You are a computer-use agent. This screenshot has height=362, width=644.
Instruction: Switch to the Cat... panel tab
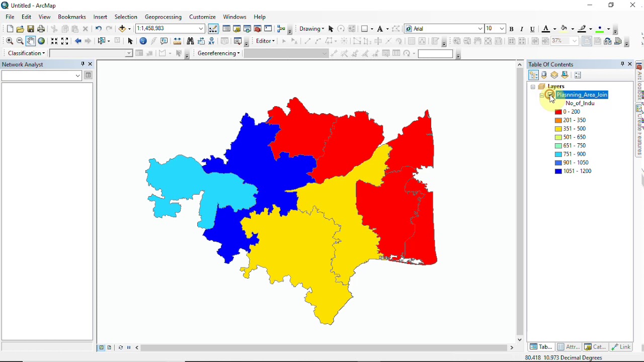(595, 347)
